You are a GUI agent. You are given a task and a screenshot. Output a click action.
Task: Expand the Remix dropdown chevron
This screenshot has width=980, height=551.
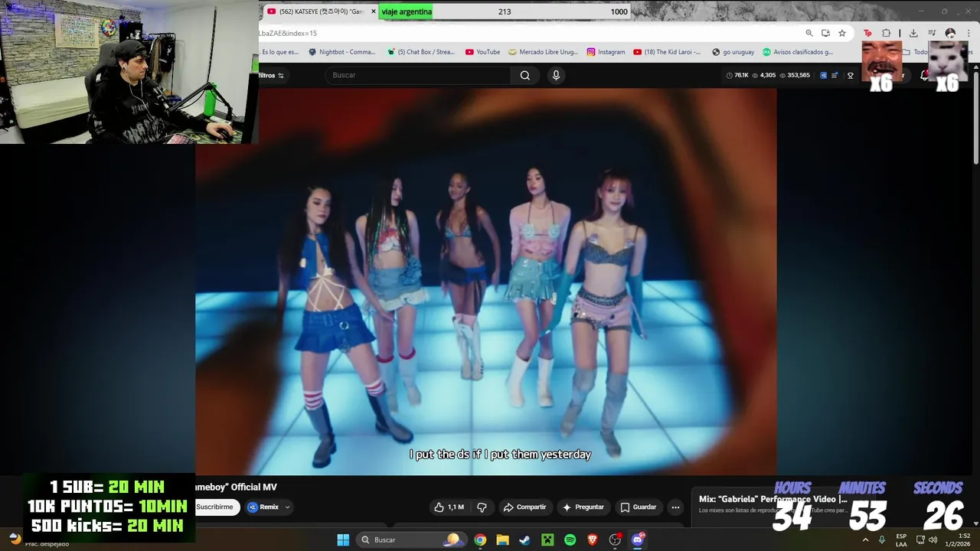pos(288,507)
